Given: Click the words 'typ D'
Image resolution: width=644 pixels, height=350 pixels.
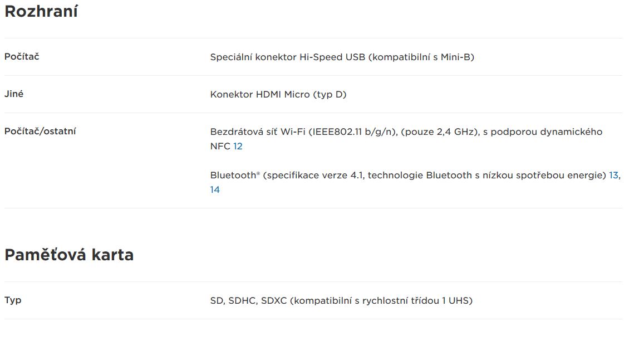Looking at the screenshot, I should click(x=330, y=95).
